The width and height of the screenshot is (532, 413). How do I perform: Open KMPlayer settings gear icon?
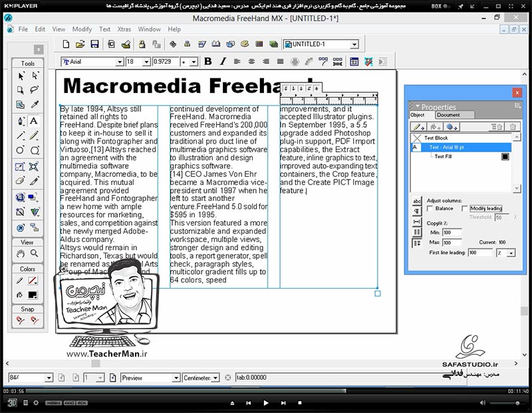(36, 403)
